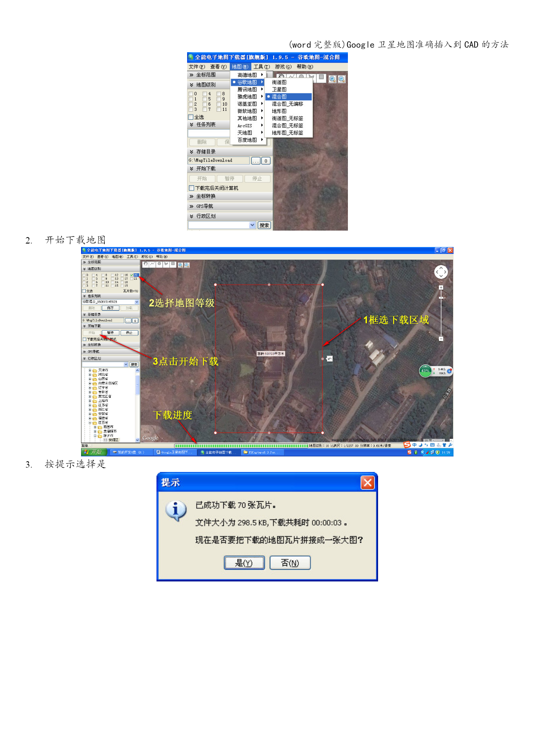Uncheck map level 20 checkbox
The image size is (535, 756).
click(131, 275)
